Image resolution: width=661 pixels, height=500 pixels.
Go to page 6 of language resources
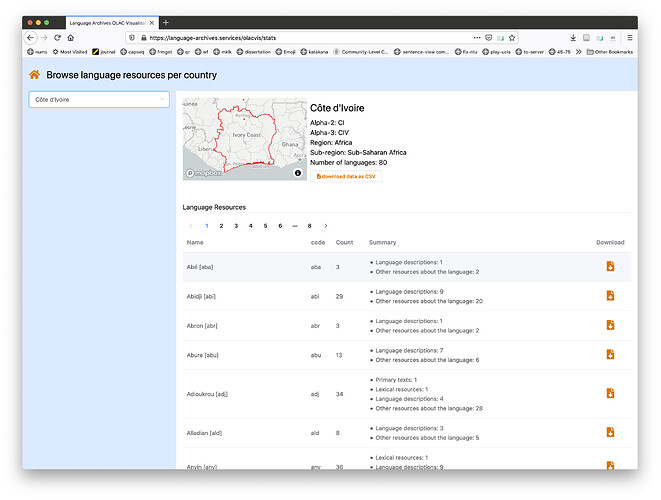tap(280, 226)
